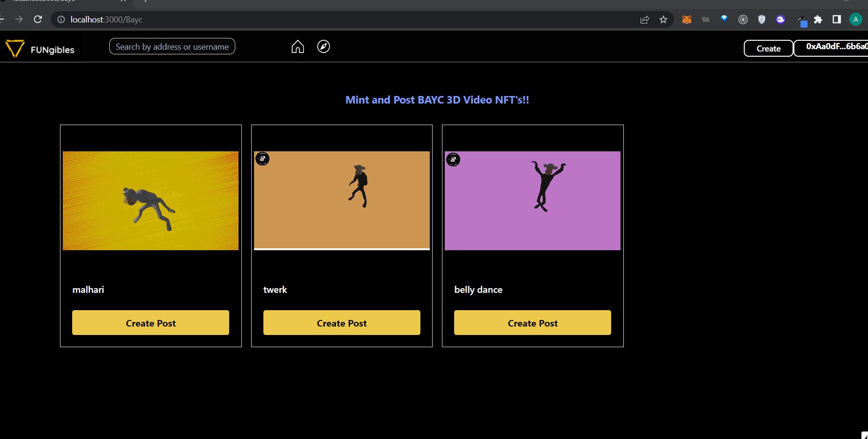Click the heading Mint and Post BAYC 3D Video NFT's!!
The height and width of the screenshot is (439, 868).
[x=437, y=100]
